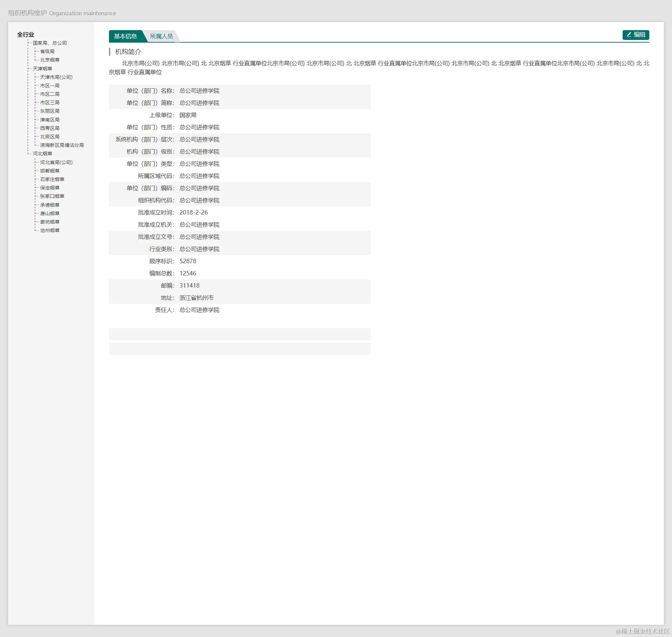Select 张家口烟草 tree node
Viewport: 672px width, 637px height.
pos(52,197)
